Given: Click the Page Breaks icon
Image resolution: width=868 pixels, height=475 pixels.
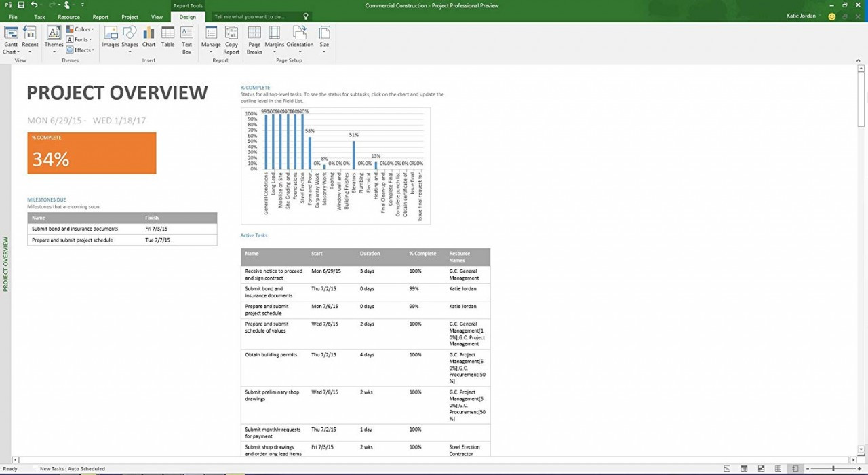Looking at the screenshot, I should (x=254, y=39).
